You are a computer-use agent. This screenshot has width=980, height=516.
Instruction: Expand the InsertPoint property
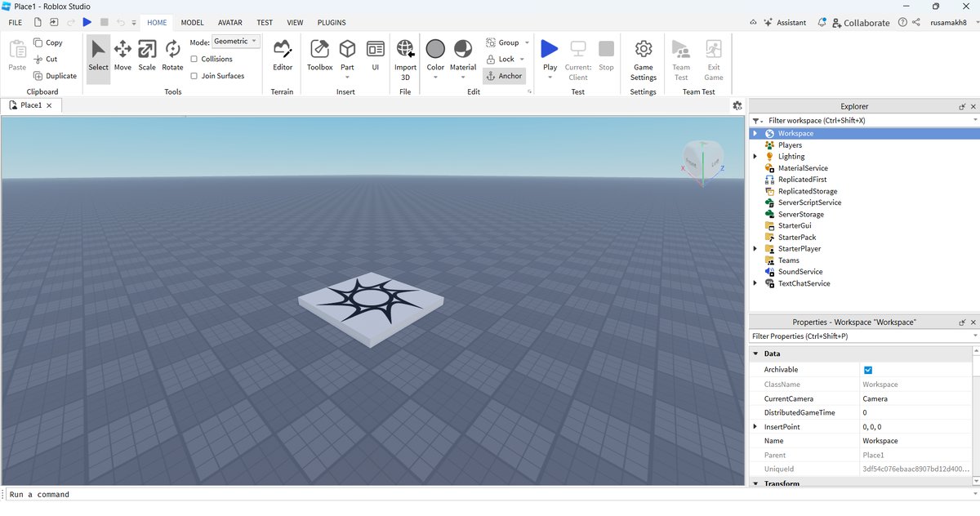tap(755, 426)
